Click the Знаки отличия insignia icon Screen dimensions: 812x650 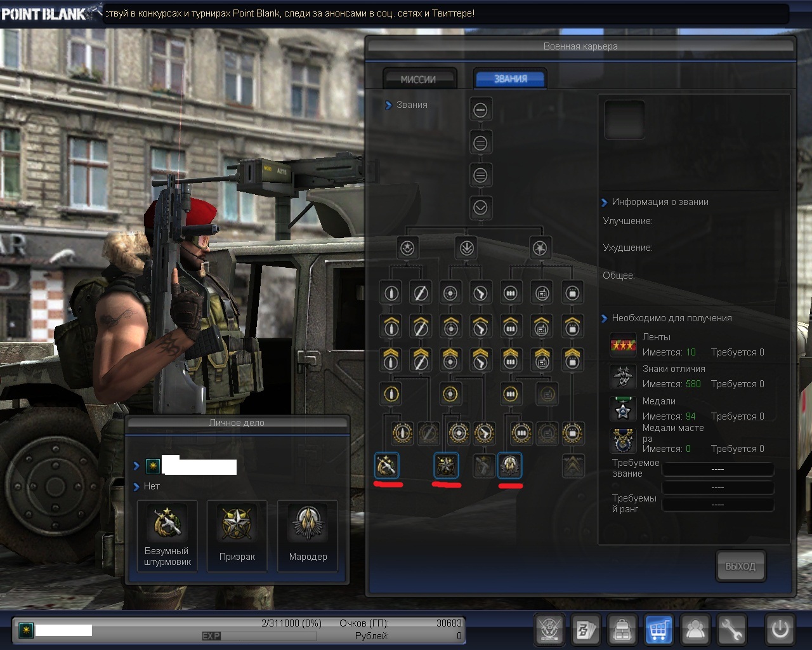coord(623,376)
